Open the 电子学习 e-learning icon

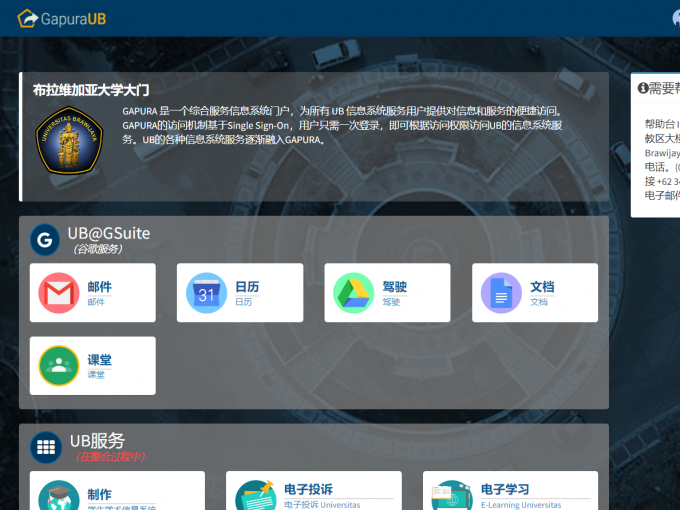coord(452,495)
